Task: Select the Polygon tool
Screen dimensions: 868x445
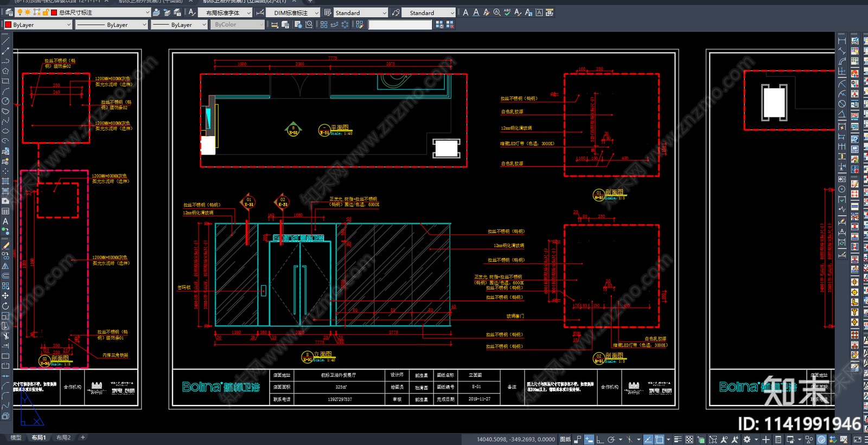Action: pos(5,70)
